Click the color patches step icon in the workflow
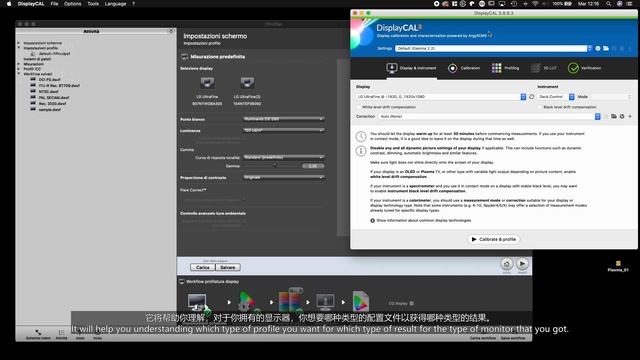 291,301
